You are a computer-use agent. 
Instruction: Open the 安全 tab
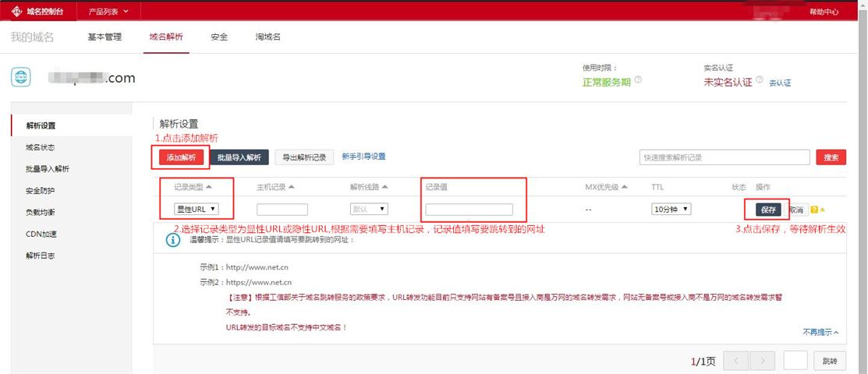pyautogui.click(x=219, y=37)
